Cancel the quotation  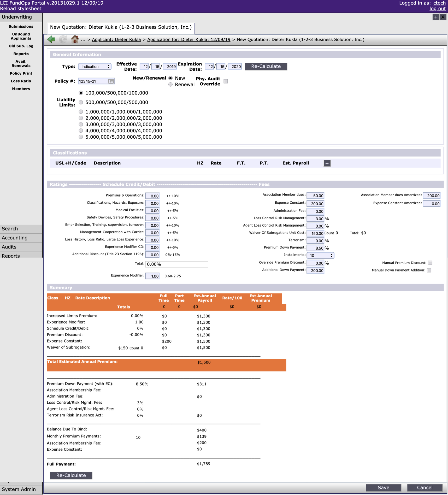point(425,487)
